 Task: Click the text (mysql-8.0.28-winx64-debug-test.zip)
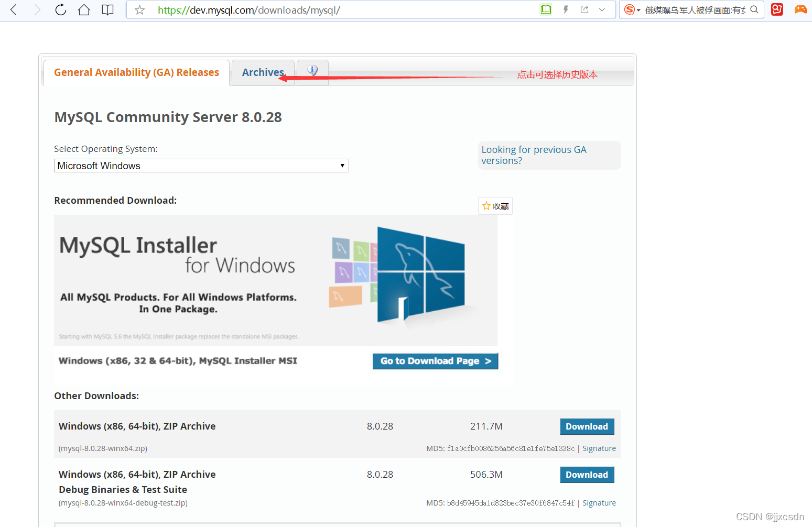click(x=123, y=503)
